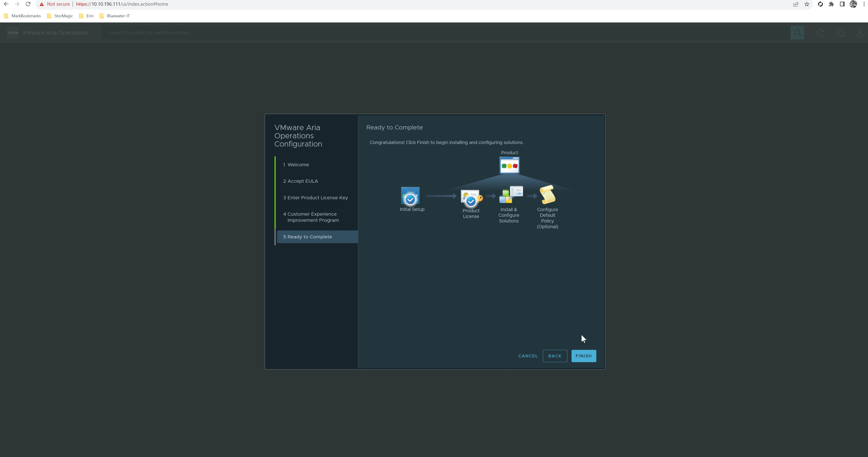Focus the object or metric search field
The image size is (868, 457).
click(446, 33)
